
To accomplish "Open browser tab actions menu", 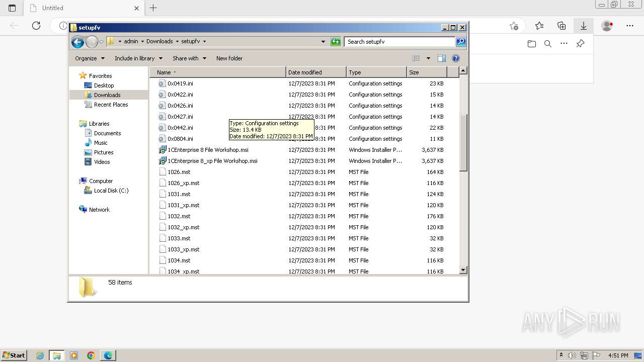I will tap(12, 8).
